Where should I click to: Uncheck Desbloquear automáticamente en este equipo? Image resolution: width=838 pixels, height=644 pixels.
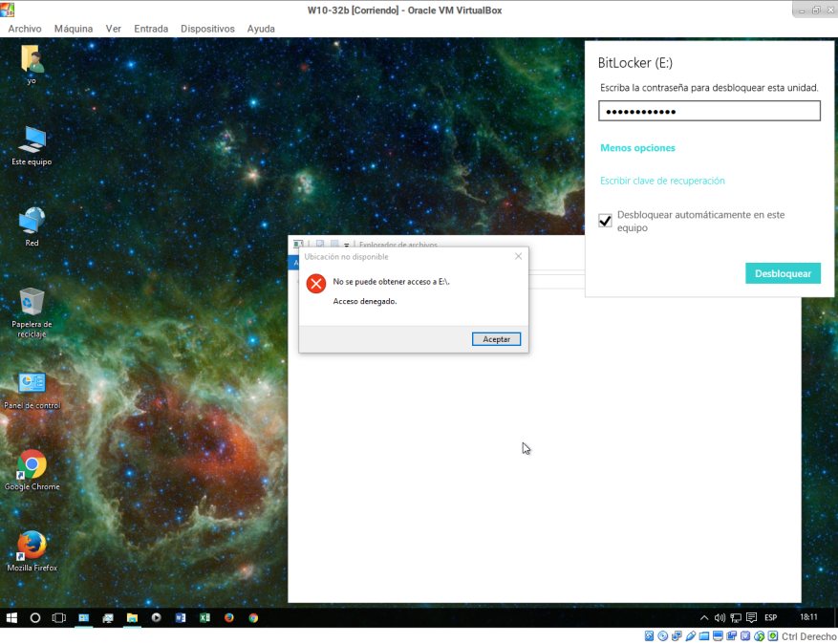click(605, 221)
